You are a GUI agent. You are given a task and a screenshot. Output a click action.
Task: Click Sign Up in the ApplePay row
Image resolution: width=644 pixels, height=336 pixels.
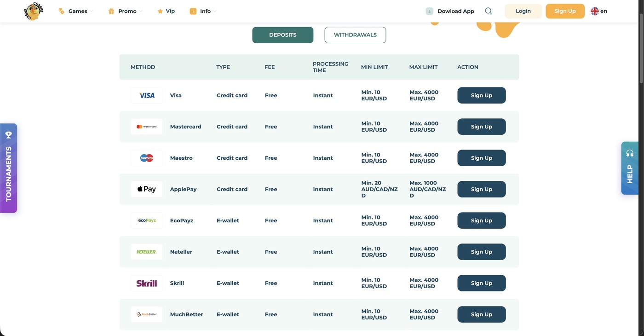point(482,189)
